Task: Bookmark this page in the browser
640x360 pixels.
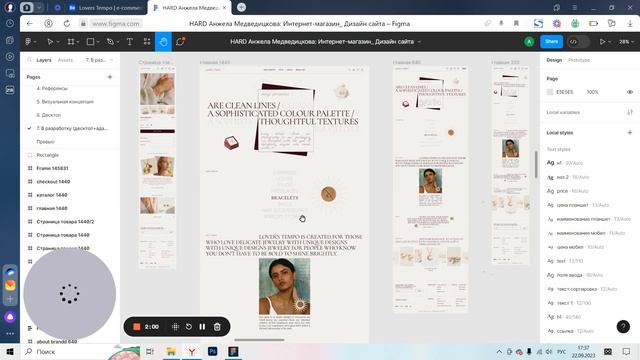Action: [516, 24]
